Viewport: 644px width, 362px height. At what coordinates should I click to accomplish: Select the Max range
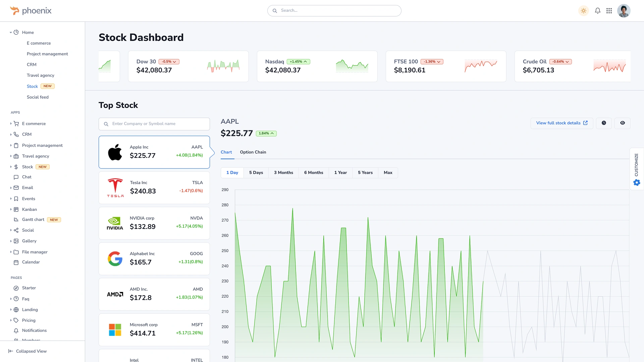tap(388, 173)
